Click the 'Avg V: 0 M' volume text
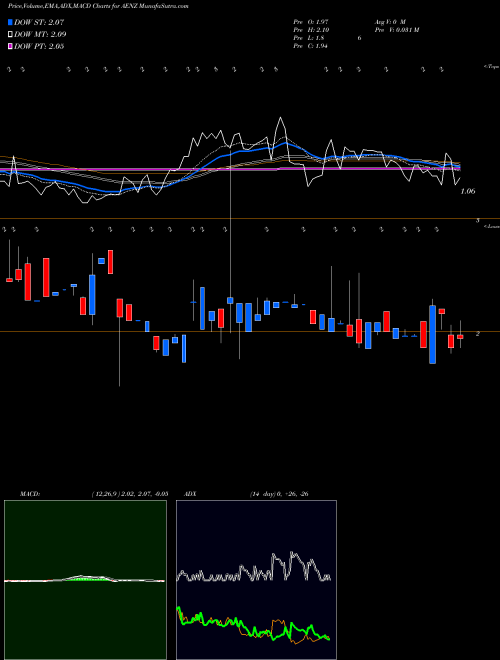This screenshot has height=660, width=500. tap(390, 21)
